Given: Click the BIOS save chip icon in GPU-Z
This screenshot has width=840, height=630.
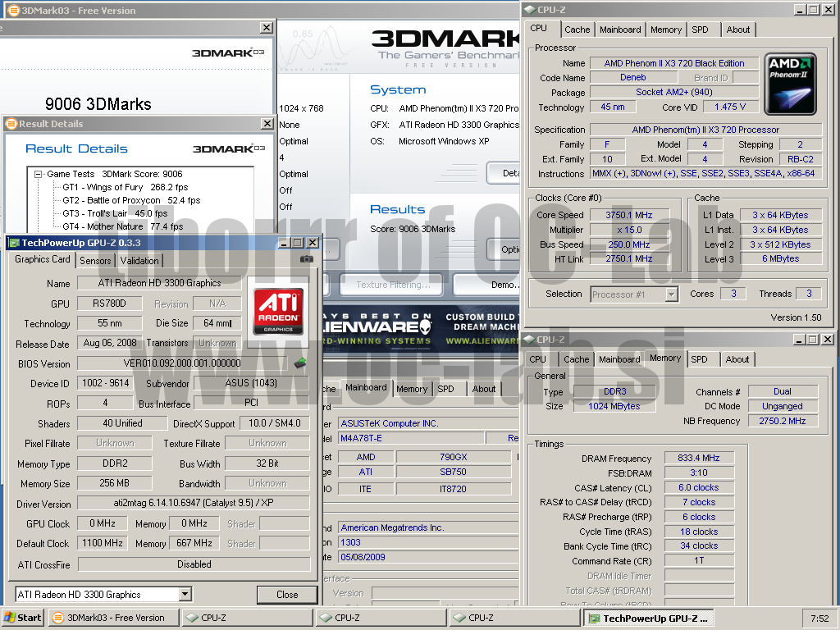Looking at the screenshot, I should point(300,363).
